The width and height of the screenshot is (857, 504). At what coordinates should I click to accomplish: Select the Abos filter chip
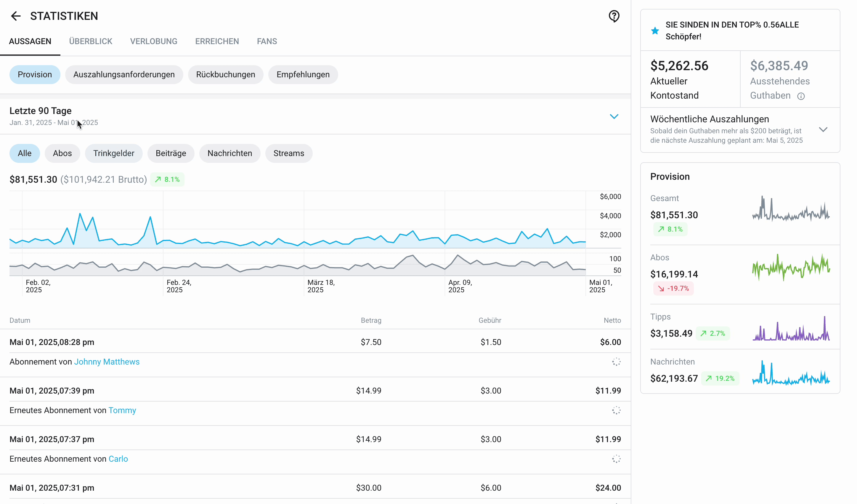tap(62, 153)
